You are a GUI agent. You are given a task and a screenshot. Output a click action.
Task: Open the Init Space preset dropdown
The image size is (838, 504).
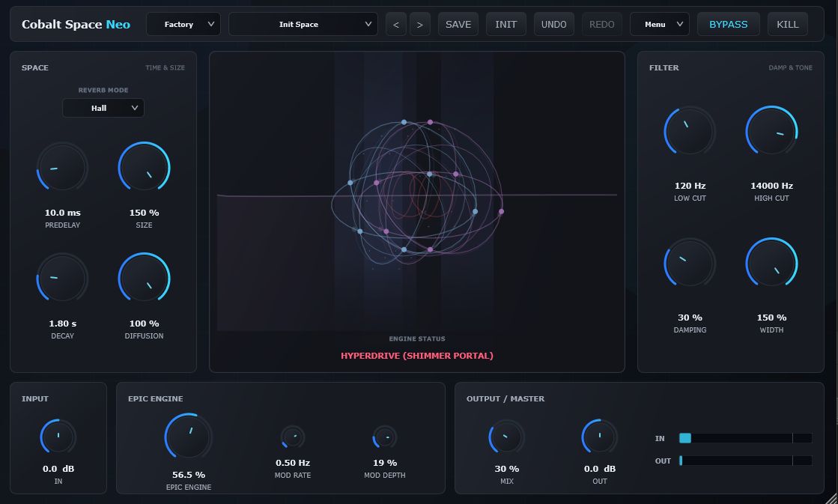[x=303, y=24]
